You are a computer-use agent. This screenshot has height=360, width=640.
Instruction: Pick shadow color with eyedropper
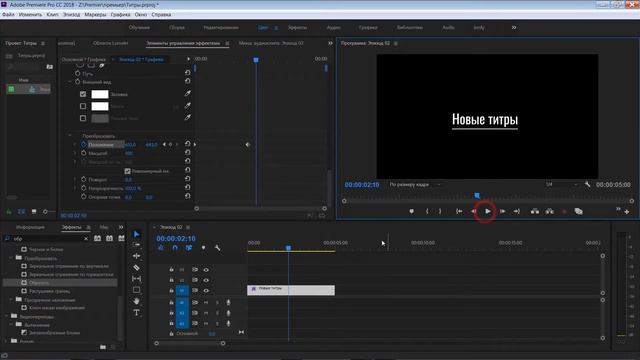coord(187,118)
